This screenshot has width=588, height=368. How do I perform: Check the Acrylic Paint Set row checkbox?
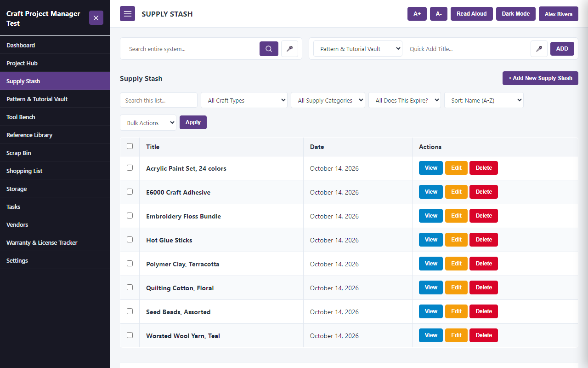tap(130, 168)
